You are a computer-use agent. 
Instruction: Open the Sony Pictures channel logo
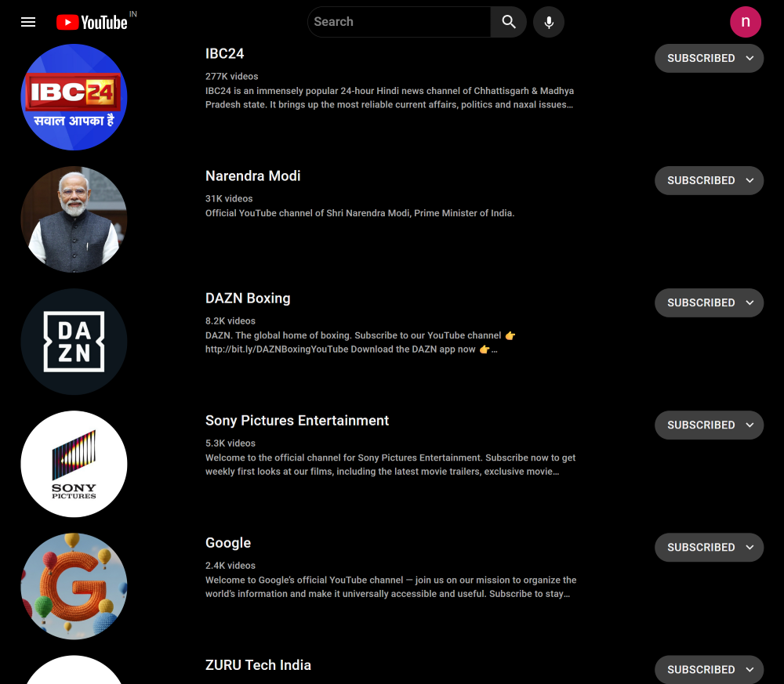pos(74,464)
